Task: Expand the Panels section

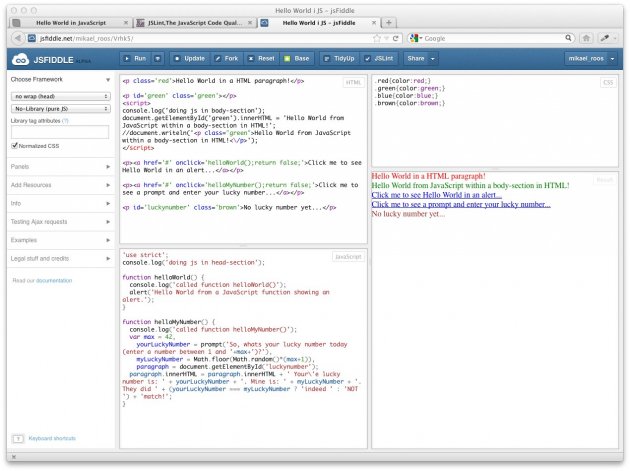Action: pyautogui.click(x=60, y=166)
